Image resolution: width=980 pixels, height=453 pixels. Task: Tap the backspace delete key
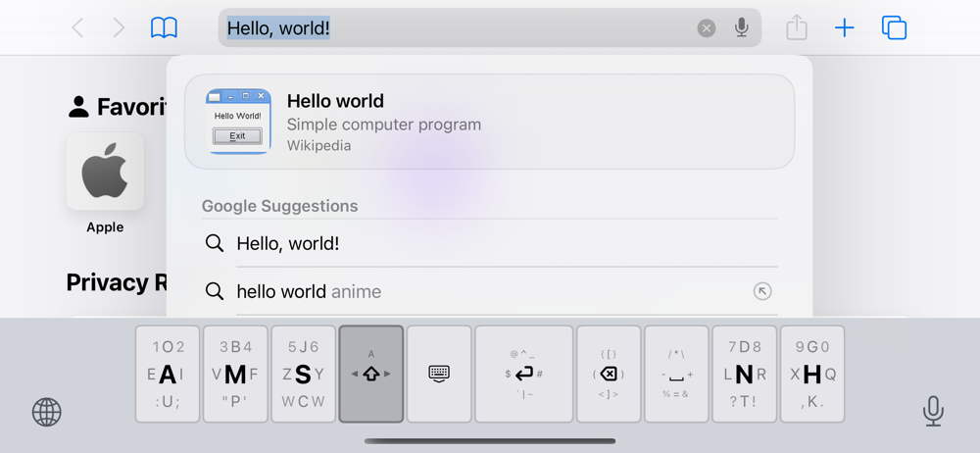[x=609, y=375]
